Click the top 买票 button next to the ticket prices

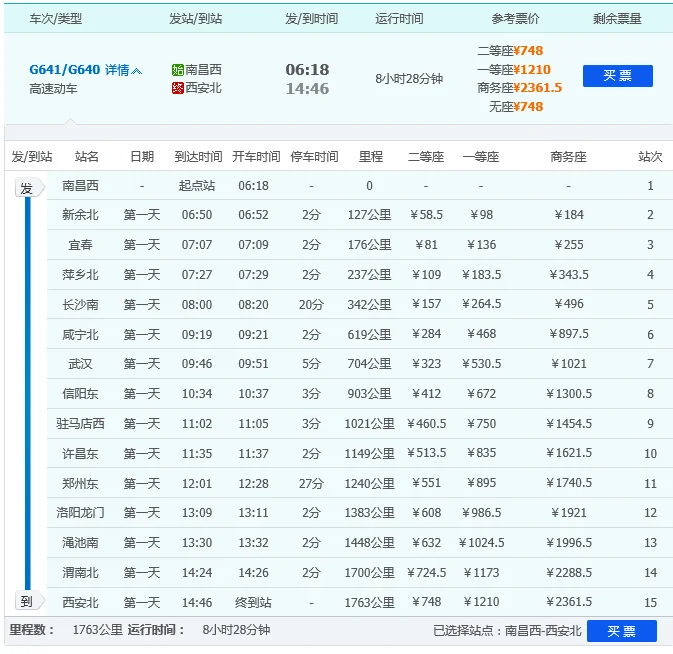click(618, 76)
